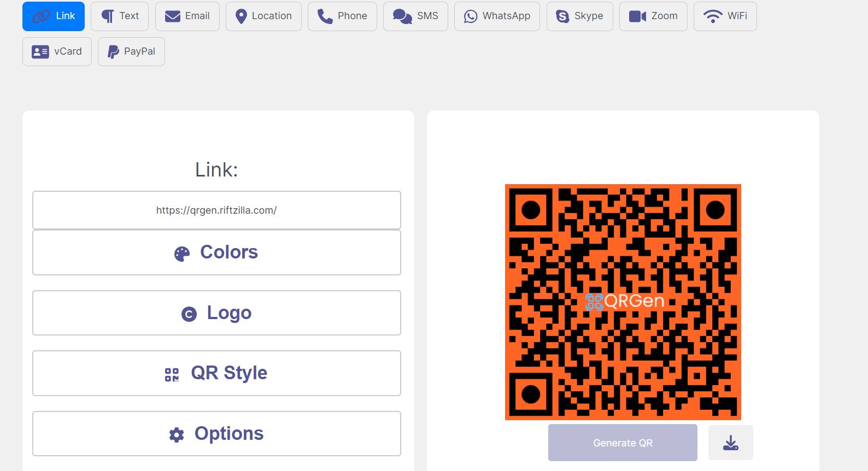The height and width of the screenshot is (471, 868).
Task: Download the generated QR code
Action: tap(731, 443)
